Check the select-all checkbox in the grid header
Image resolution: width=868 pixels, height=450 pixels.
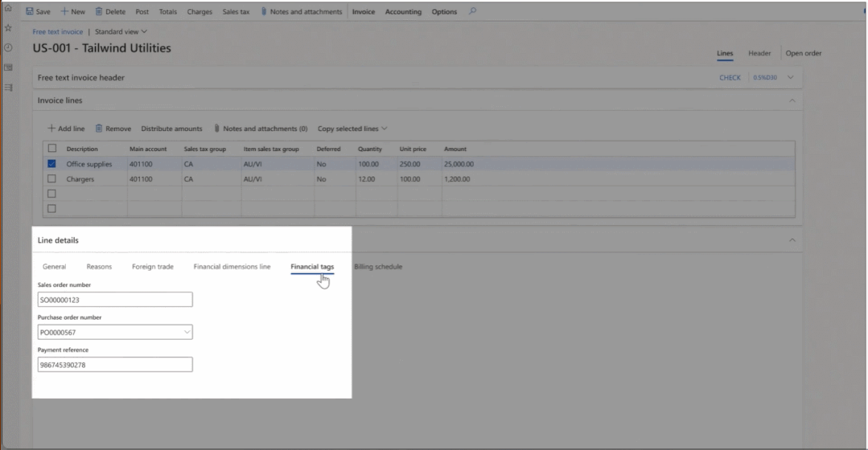tap(52, 148)
